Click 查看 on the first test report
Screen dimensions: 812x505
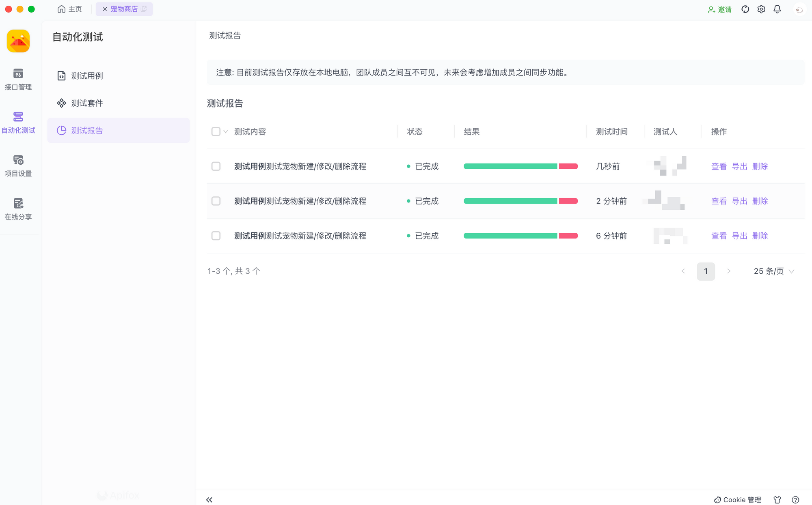coord(719,166)
